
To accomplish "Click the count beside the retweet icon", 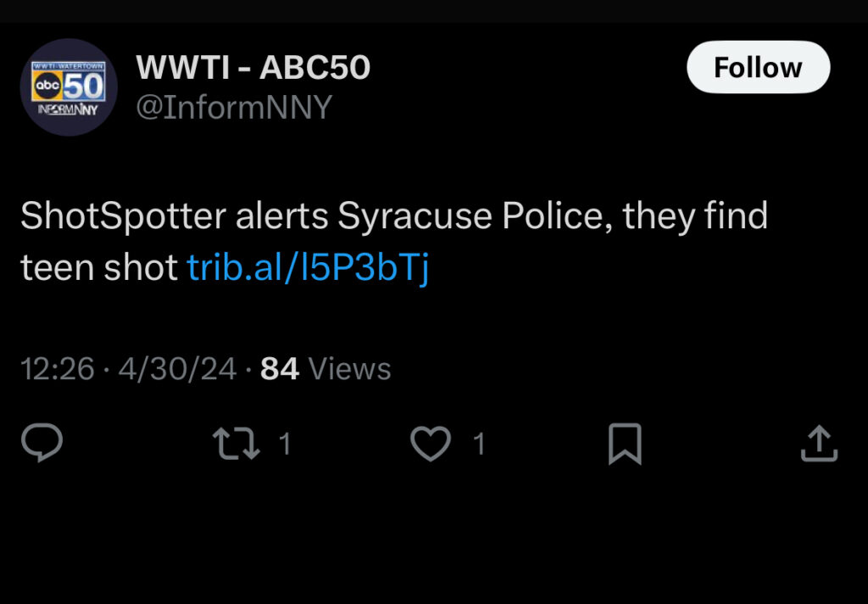I will [285, 444].
